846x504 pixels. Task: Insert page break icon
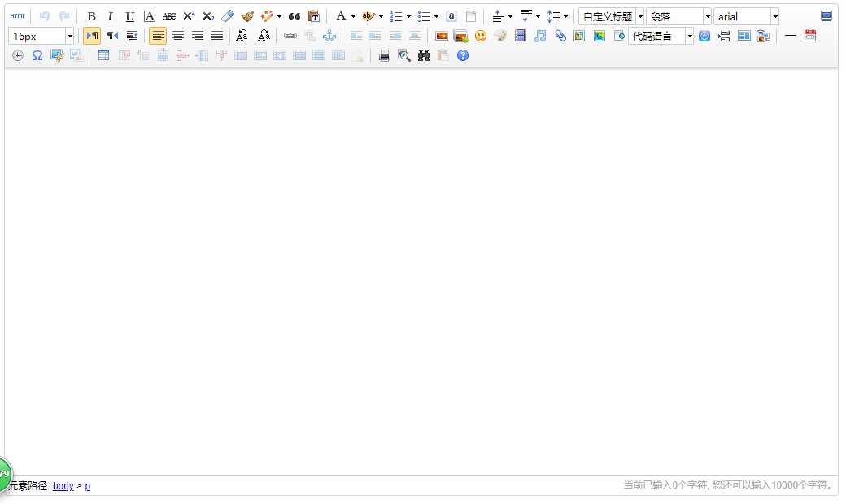pos(725,36)
